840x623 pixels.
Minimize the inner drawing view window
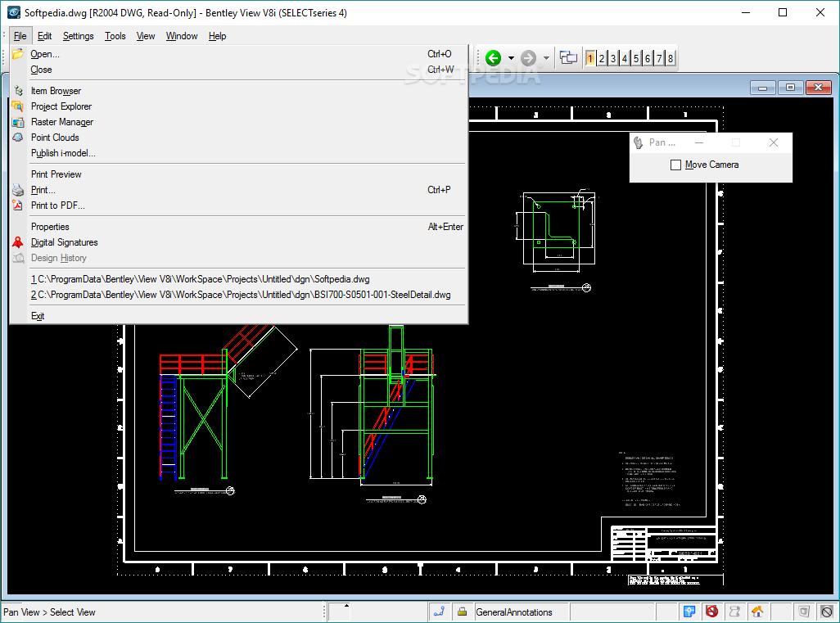click(762, 88)
